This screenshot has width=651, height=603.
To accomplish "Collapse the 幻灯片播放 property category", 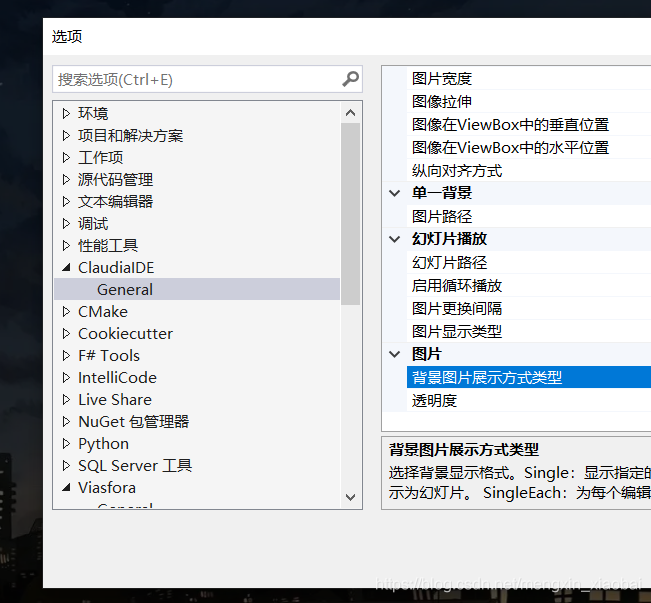I will point(394,239).
